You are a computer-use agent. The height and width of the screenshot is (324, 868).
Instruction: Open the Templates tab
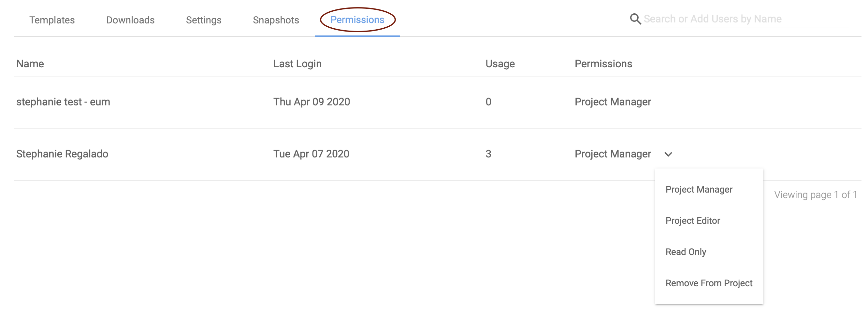pos(52,20)
